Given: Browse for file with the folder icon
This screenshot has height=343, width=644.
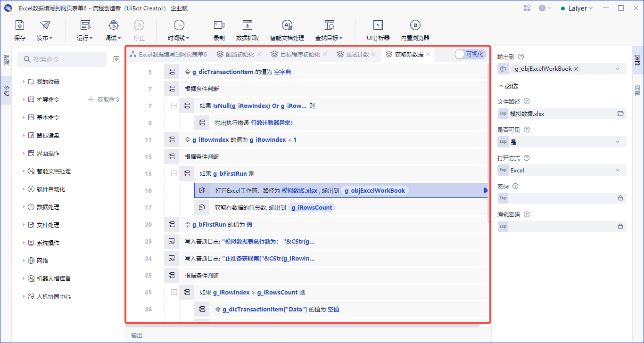Looking at the screenshot, I should coord(620,114).
